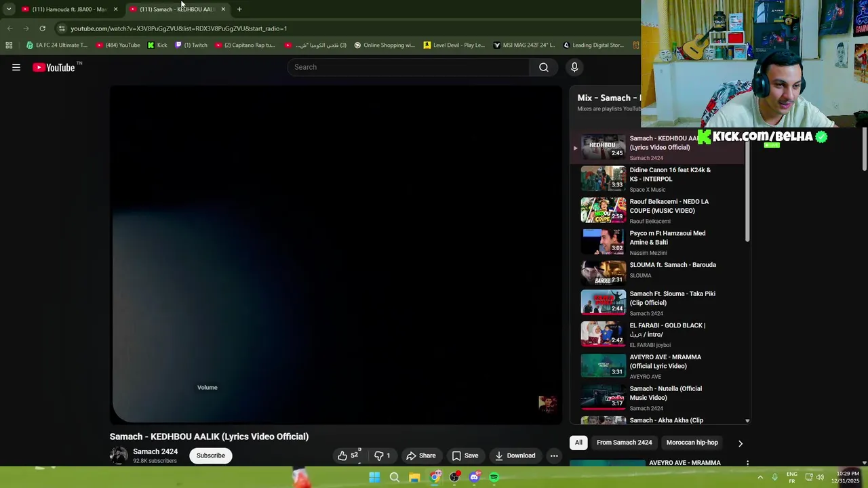Open a new browser tab
868x488 pixels.
click(239, 9)
